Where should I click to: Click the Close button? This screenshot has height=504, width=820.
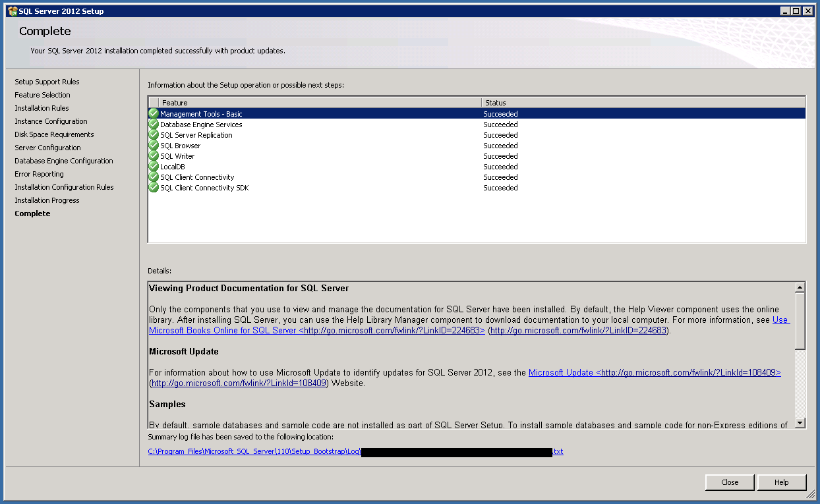pyautogui.click(x=730, y=482)
